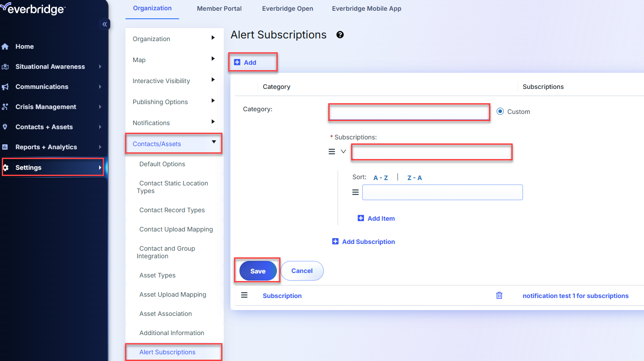Open notification test 1 for subscriptions link
This screenshot has height=361, width=644.
(x=575, y=296)
